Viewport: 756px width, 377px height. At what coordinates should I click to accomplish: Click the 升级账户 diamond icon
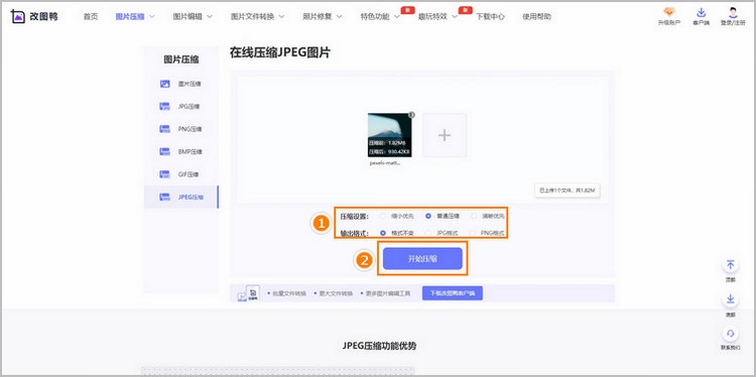(669, 12)
